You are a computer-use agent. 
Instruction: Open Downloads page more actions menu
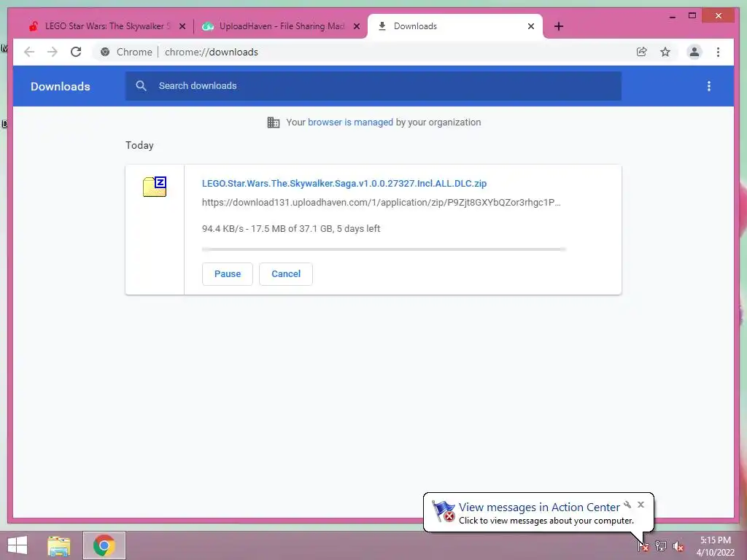[709, 86]
